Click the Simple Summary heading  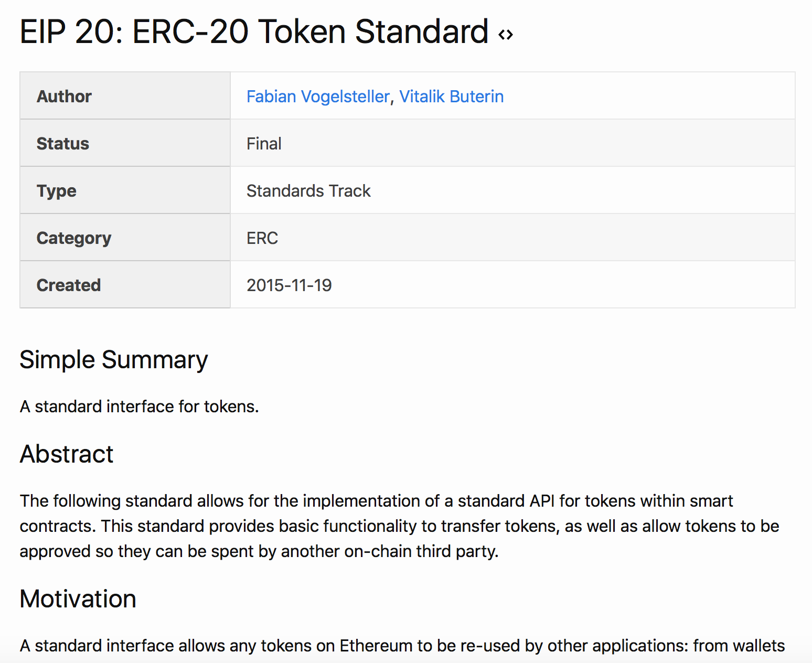tap(114, 360)
